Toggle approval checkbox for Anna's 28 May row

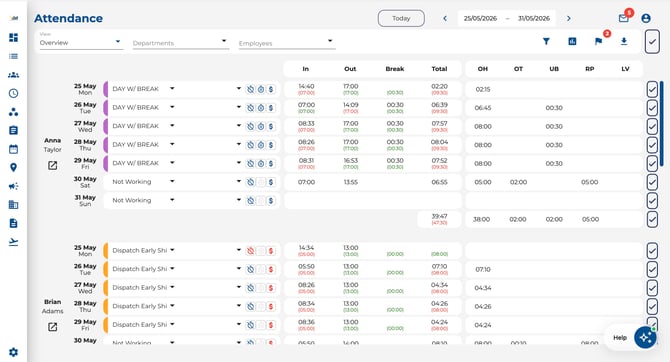coord(652,145)
